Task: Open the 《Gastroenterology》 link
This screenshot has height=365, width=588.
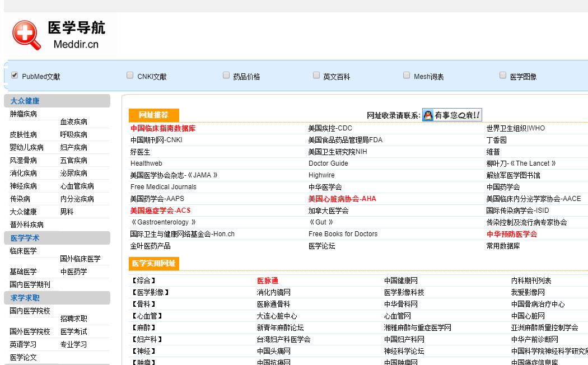Action: 163,222
